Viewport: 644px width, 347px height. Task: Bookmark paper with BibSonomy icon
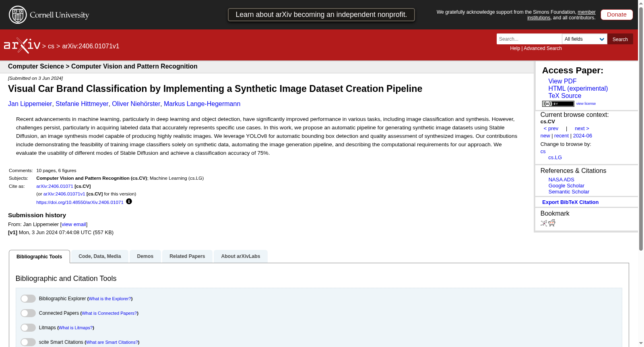[544, 223]
